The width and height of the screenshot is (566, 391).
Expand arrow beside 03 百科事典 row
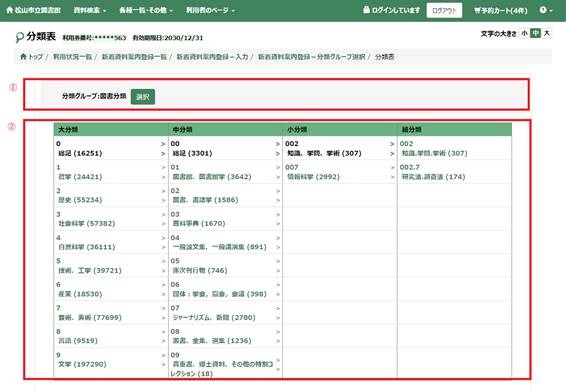278,219
